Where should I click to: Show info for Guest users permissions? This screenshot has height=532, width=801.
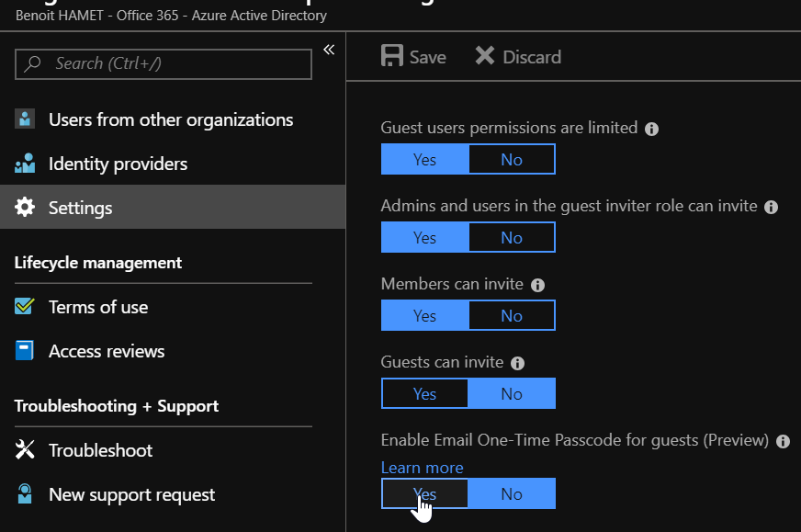pos(651,129)
